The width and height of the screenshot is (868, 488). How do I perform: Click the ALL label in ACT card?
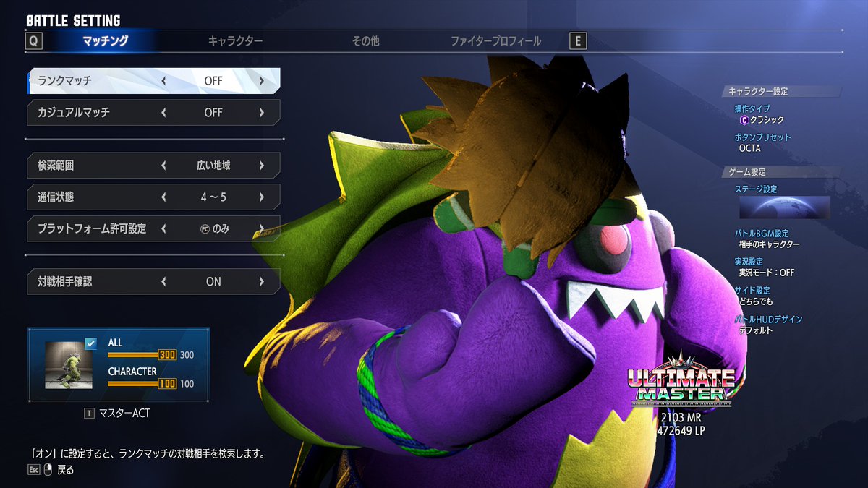point(115,343)
